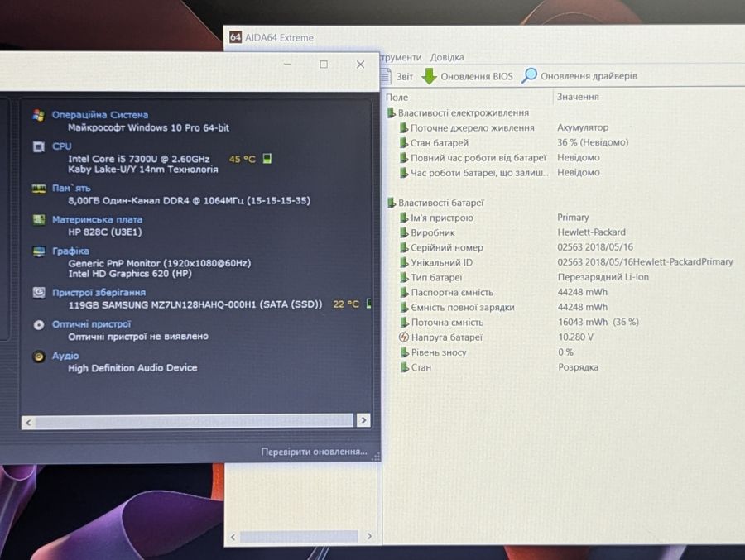Click the Повний час роботи від батареї icon

(404, 158)
